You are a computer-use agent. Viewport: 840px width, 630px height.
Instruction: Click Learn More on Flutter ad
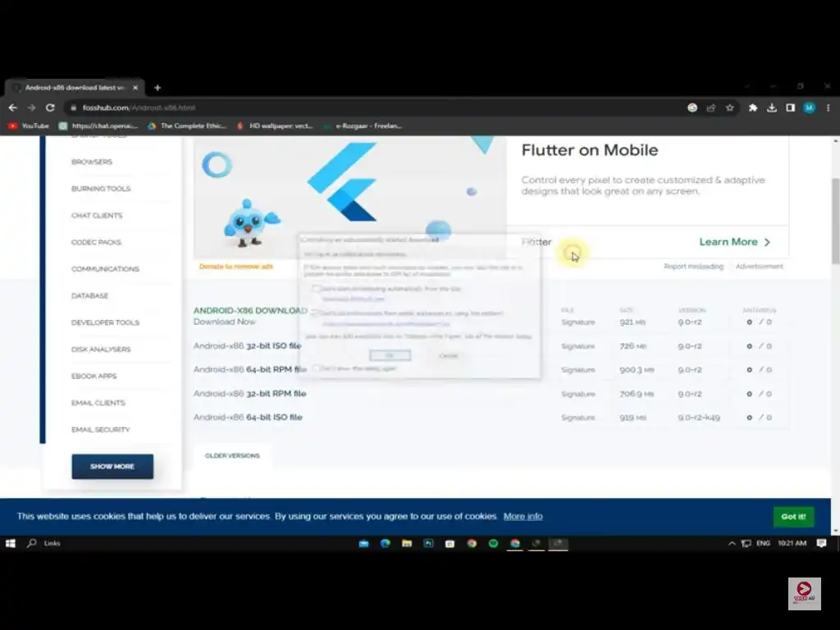pyautogui.click(x=728, y=242)
